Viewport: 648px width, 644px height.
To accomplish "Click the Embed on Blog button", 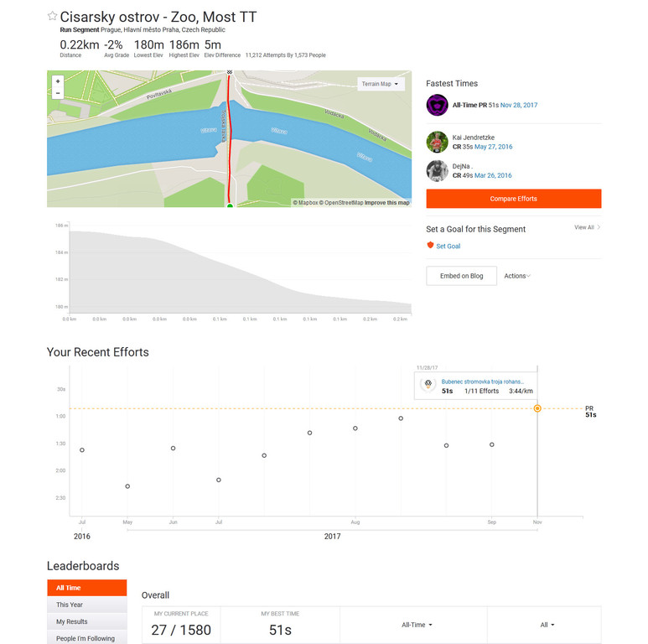I will pyautogui.click(x=461, y=276).
